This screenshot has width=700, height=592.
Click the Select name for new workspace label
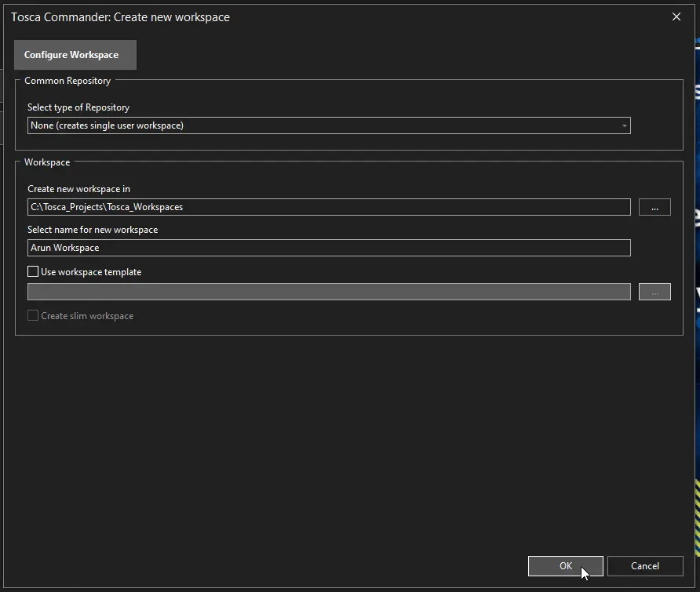click(x=93, y=230)
